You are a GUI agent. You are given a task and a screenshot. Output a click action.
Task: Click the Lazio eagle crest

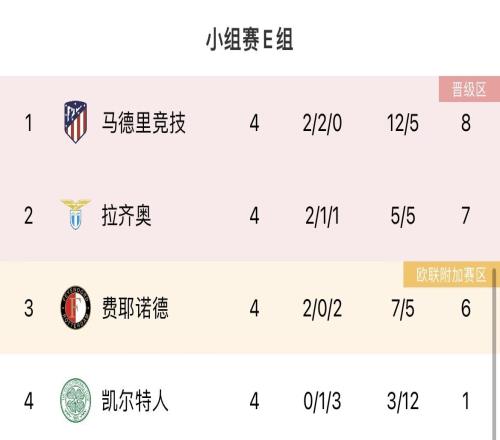click(76, 214)
